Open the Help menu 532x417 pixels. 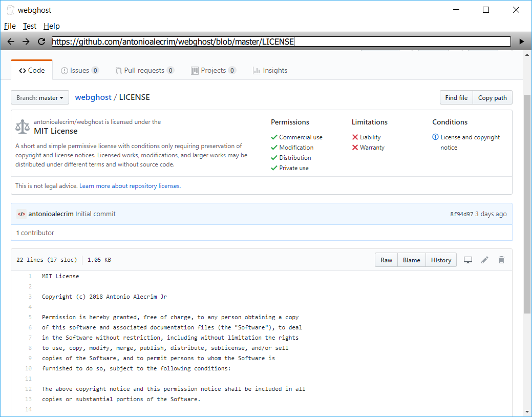tap(52, 26)
